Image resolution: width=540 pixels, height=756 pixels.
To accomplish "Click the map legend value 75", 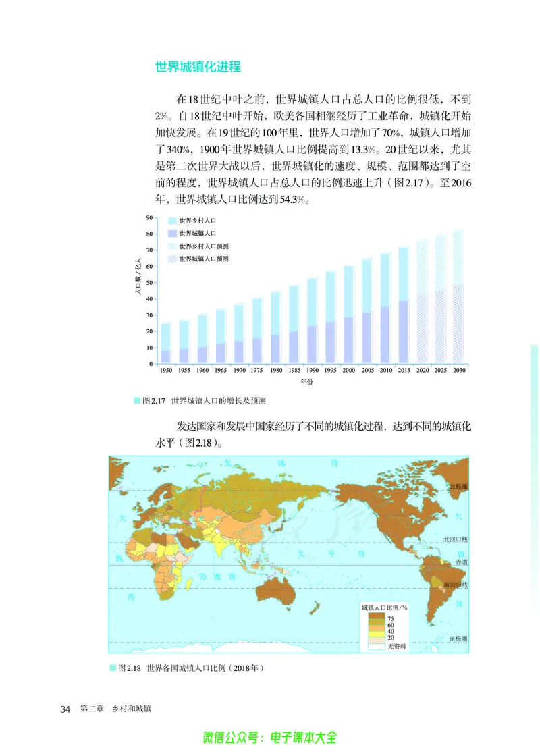I will (391, 618).
